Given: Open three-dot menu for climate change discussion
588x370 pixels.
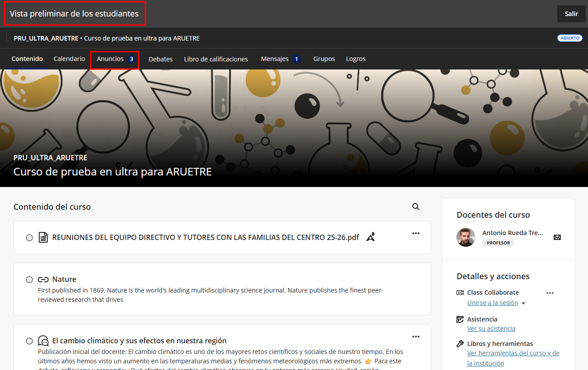Looking at the screenshot, I should click(415, 337).
